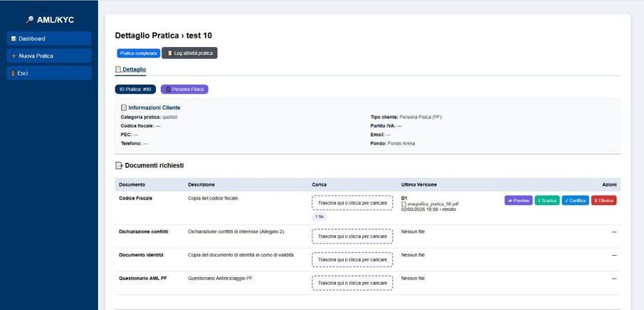Viewport: 644px width, 310px height.
Task: Click the file icon beside anagrafica_pratica_90.pdf
Action: 403,204
